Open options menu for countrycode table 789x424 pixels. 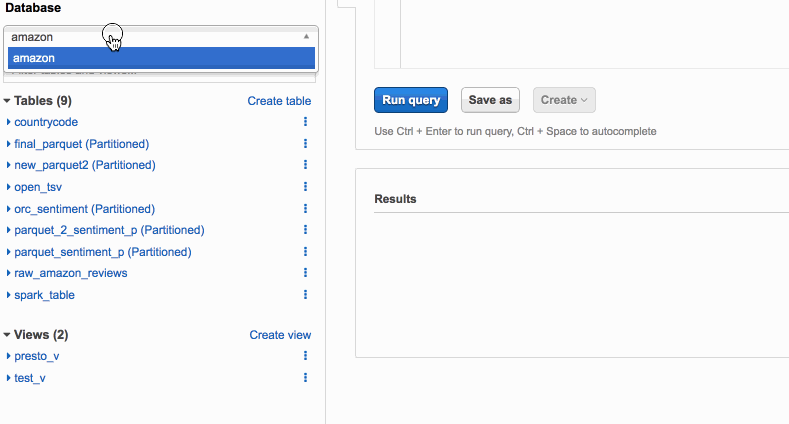(305, 122)
